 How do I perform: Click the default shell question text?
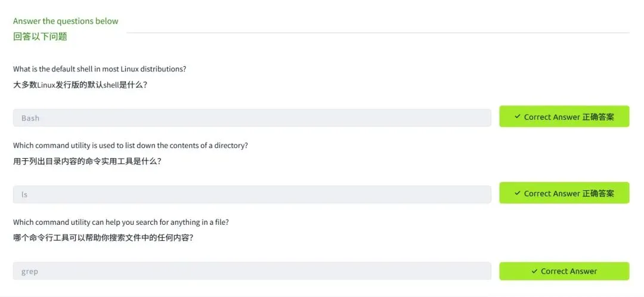point(100,69)
